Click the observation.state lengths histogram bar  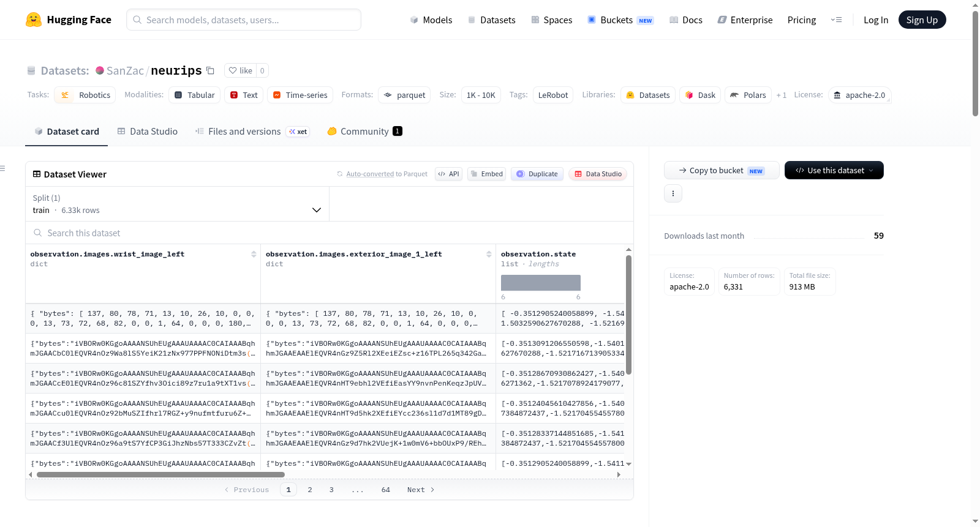coord(541,283)
